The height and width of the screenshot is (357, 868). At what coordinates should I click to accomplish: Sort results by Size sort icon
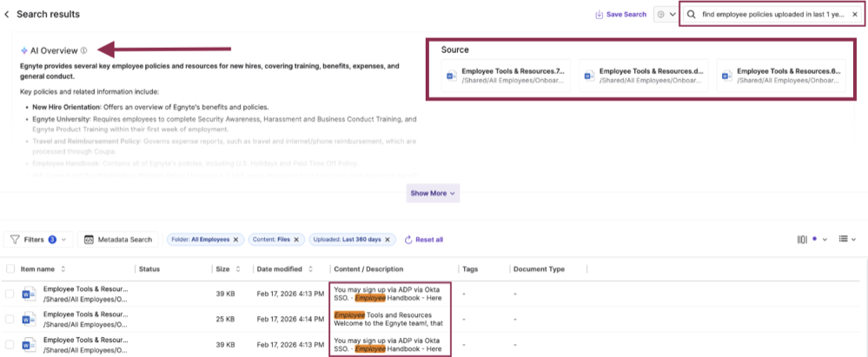coord(236,269)
